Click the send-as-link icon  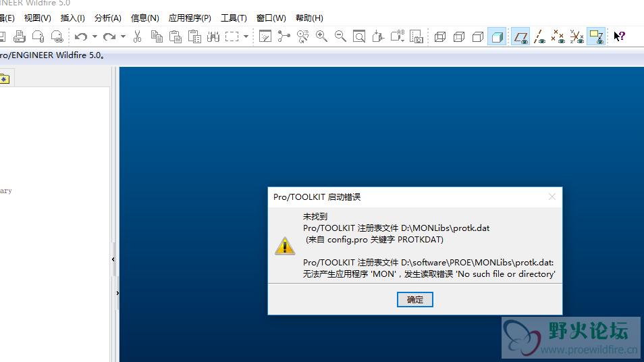[x=57, y=36]
